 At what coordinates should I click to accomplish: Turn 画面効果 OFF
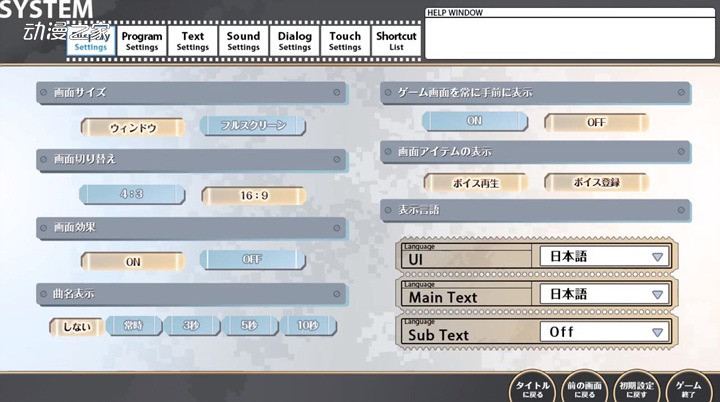tap(253, 260)
